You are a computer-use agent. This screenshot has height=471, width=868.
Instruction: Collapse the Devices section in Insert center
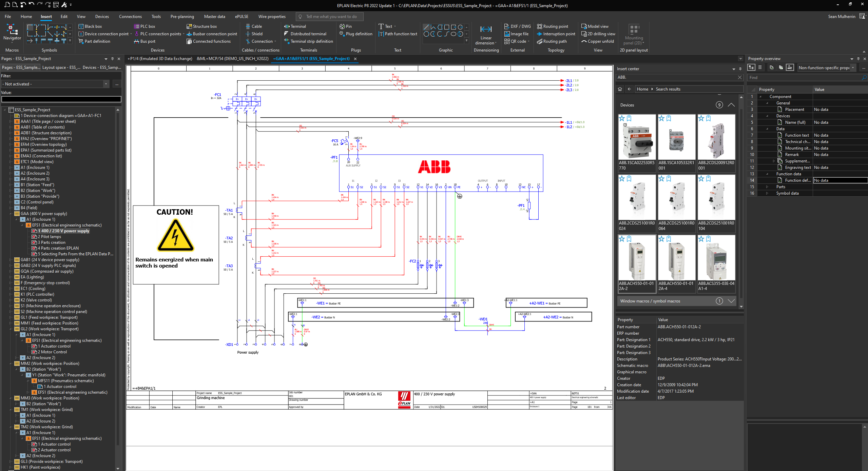pos(731,105)
